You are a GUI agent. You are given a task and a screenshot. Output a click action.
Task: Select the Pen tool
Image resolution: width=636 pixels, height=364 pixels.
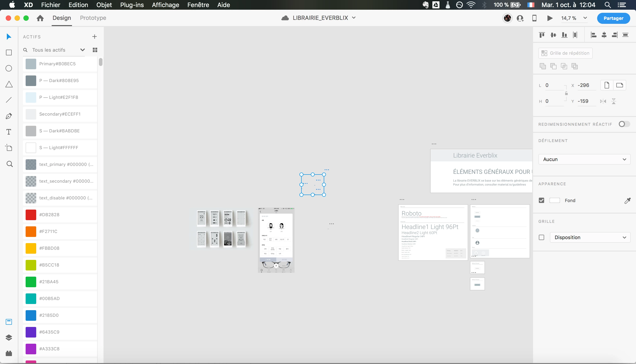pyautogui.click(x=9, y=116)
